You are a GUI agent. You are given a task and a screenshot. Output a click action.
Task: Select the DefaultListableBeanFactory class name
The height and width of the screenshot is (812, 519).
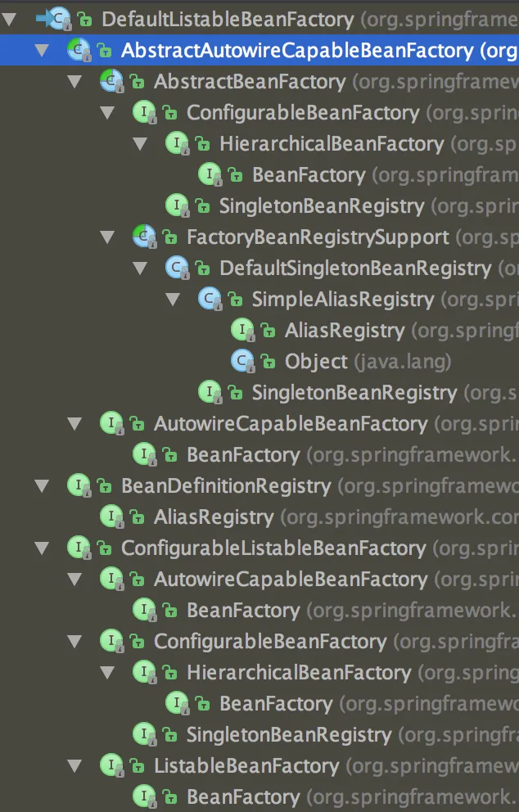tap(228, 20)
